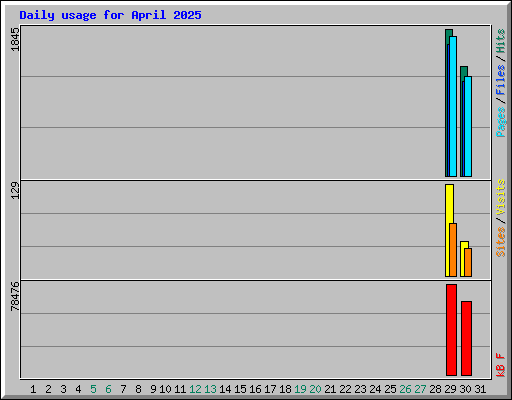Image resolution: width=512 pixels, height=400 pixels.
Task: Click the red KB bar for day 29
Action: pos(451,330)
